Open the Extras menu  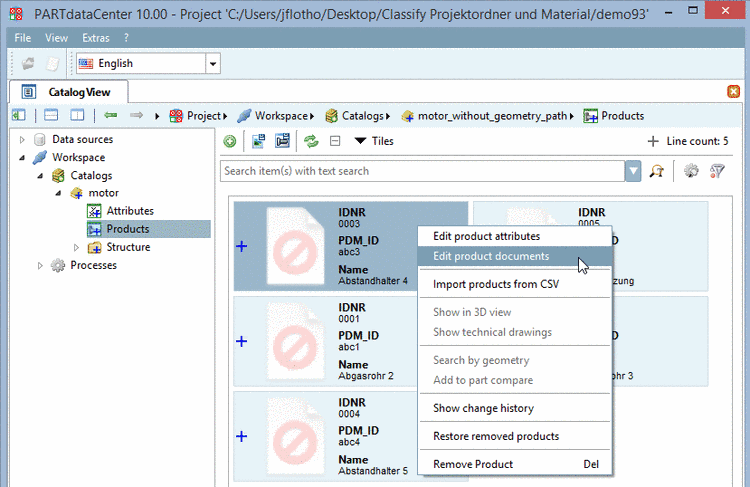(x=97, y=37)
